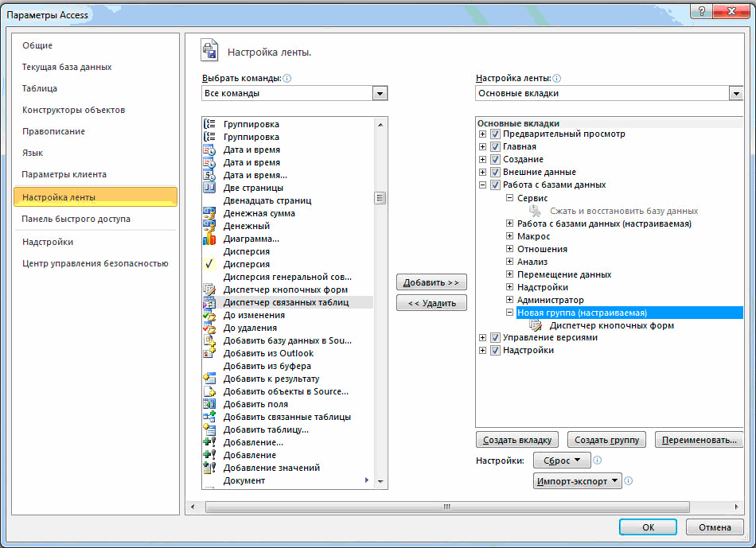Click the Диспетчер связанных таблиц icon

click(x=209, y=302)
